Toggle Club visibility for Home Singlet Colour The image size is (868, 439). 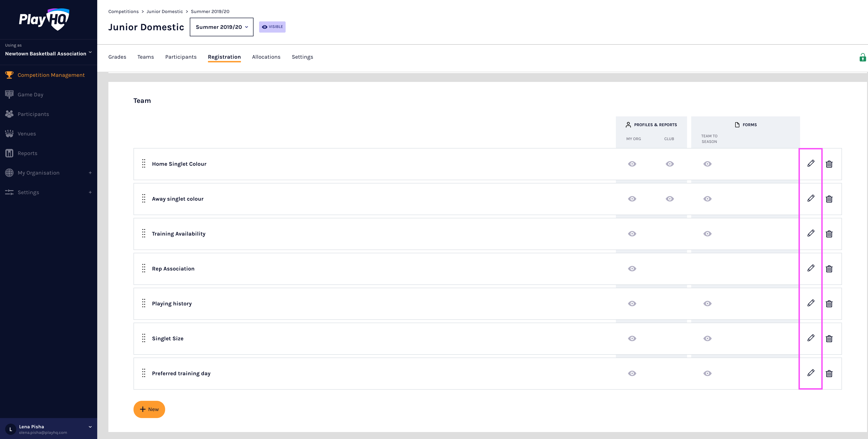click(670, 164)
